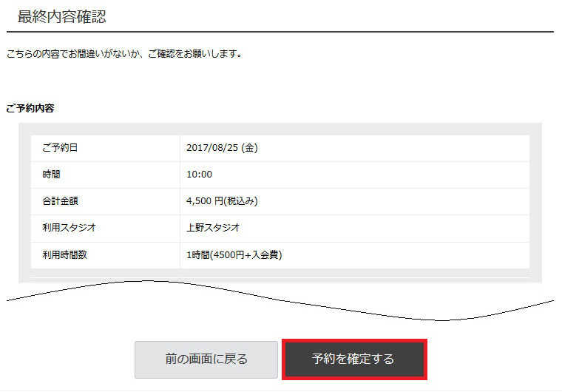
Task: Click the 4,500 円(税込み) amount value
Action: click(x=222, y=201)
